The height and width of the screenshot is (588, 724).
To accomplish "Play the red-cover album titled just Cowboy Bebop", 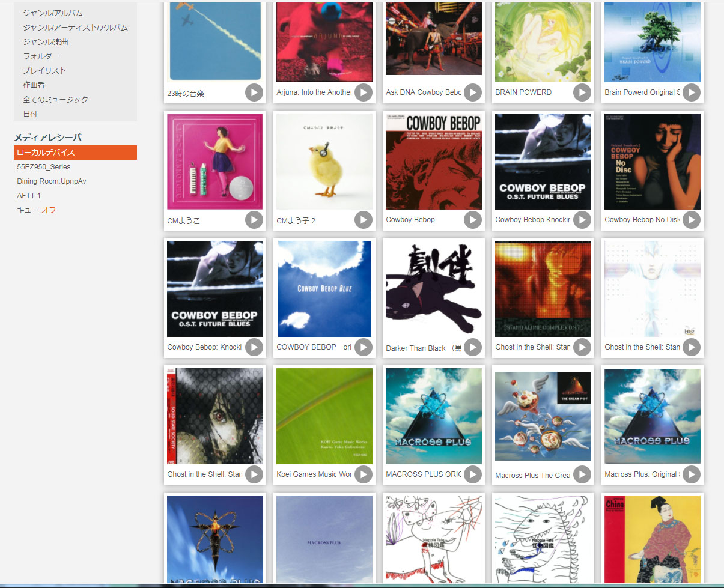I will [473, 220].
